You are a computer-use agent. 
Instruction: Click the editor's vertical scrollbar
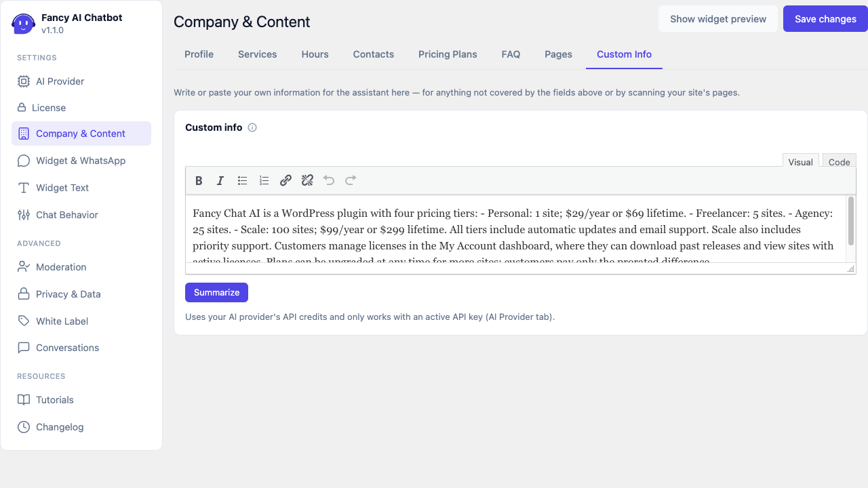click(850, 221)
